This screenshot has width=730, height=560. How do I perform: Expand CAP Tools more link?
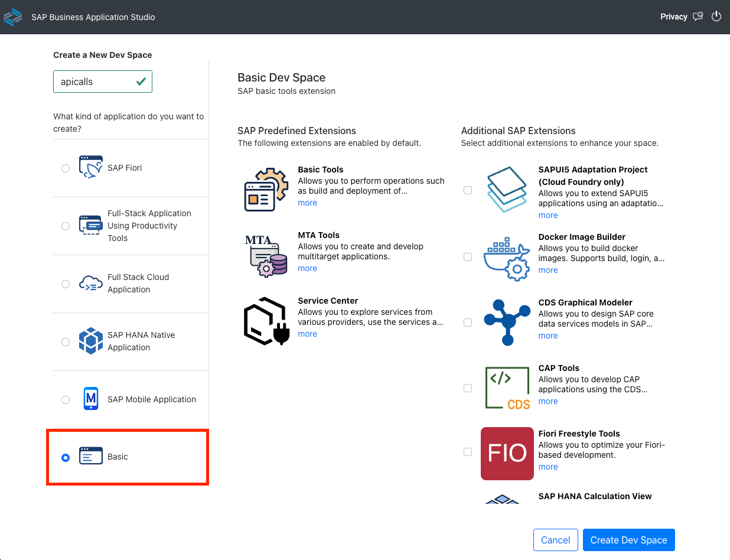click(x=548, y=401)
